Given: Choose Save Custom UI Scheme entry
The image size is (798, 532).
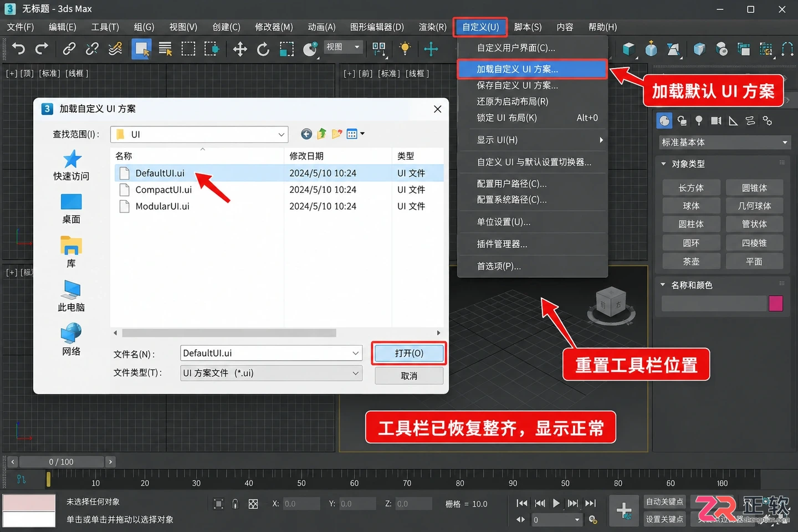Looking at the screenshot, I should pyautogui.click(x=532, y=85).
